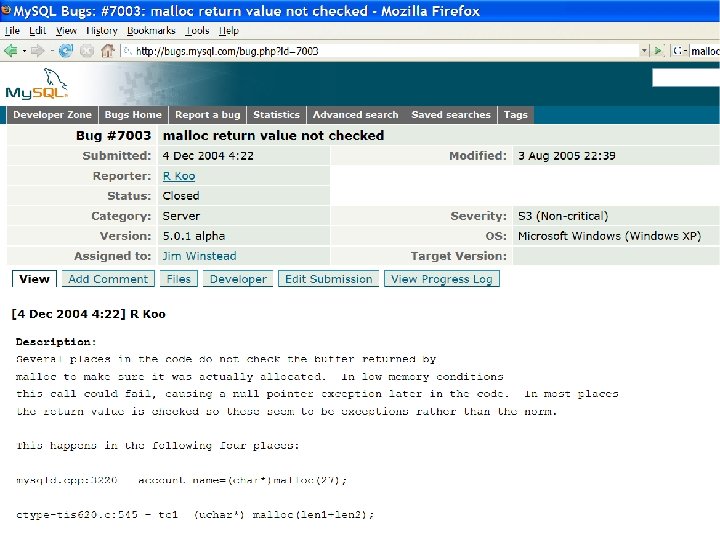Open the History menu
Viewport: 720px width, 540px height.
click(101, 31)
